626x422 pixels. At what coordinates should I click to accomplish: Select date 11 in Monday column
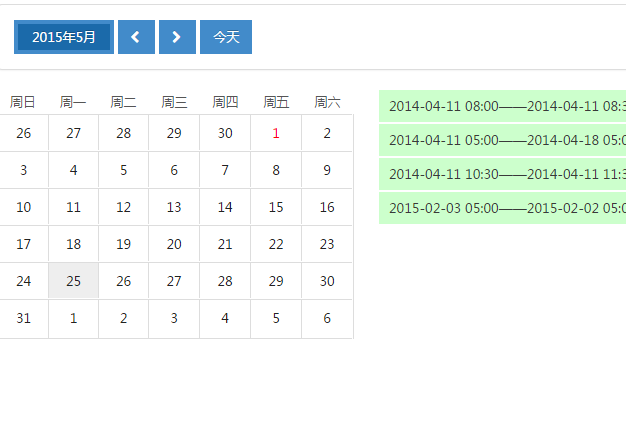(73, 207)
